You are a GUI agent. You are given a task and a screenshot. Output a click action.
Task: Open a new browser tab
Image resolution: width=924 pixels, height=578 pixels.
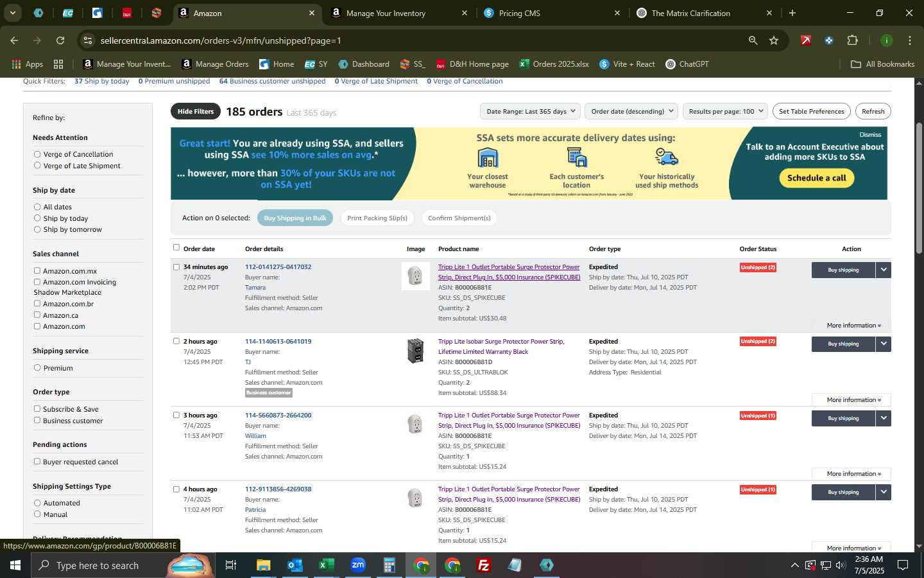pyautogui.click(x=792, y=13)
